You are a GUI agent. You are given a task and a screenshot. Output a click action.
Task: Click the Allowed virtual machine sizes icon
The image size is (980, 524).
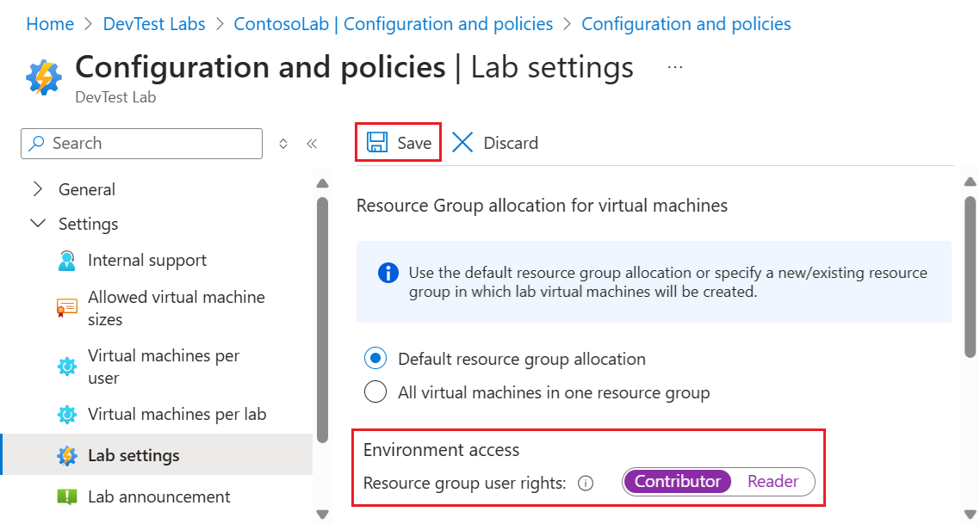click(x=66, y=308)
